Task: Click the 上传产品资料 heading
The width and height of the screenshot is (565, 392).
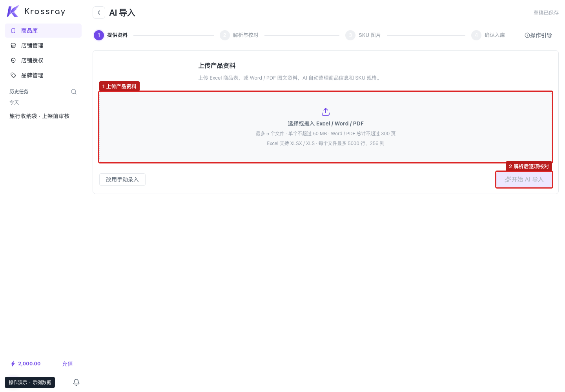Action: pos(217,66)
